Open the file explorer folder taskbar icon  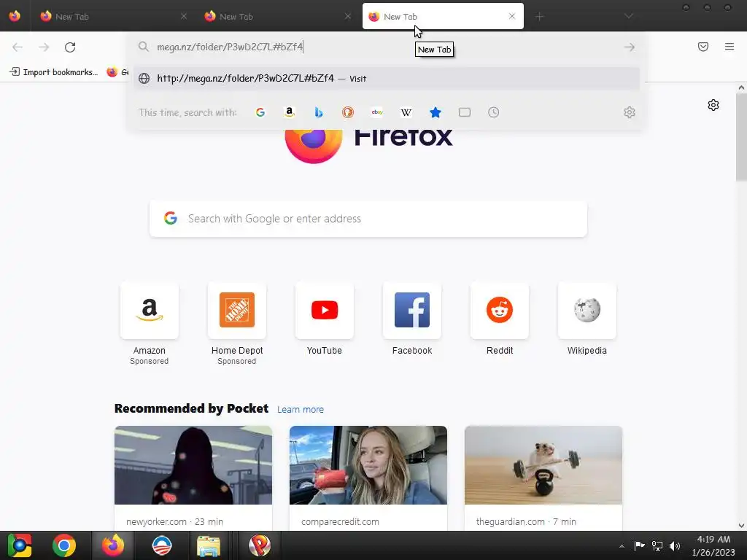[x=209, y=545]
